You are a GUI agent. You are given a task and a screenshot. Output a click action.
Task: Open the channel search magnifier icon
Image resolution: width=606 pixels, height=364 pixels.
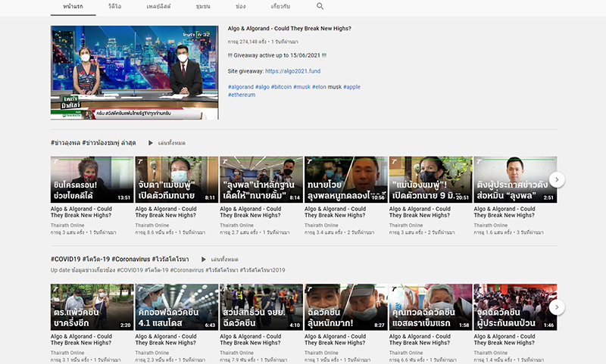(x=320, y=6)
